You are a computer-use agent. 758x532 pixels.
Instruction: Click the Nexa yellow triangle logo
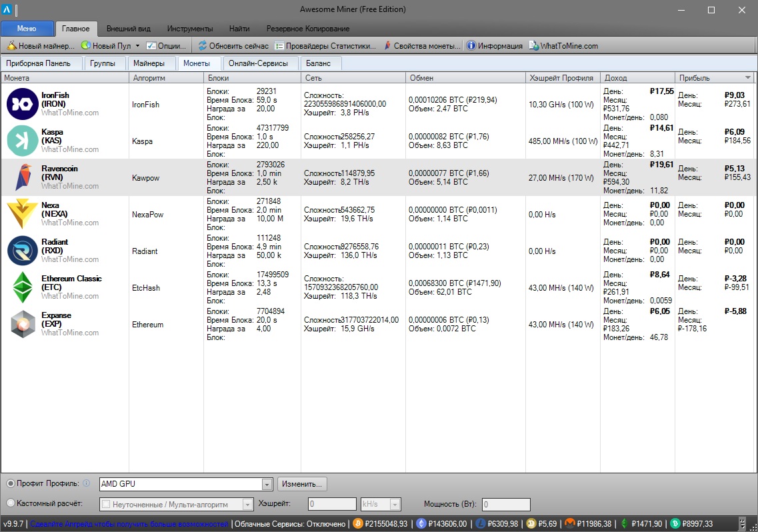[22, 214]
